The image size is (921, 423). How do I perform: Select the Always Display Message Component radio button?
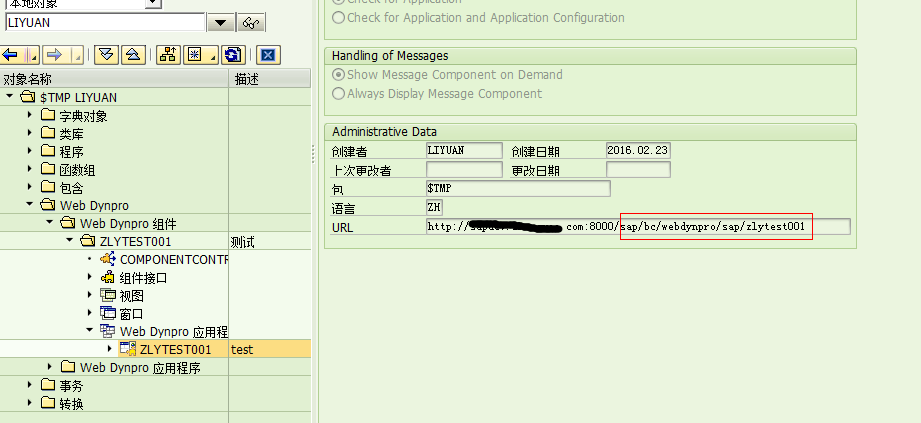click(x=338, y=93)
